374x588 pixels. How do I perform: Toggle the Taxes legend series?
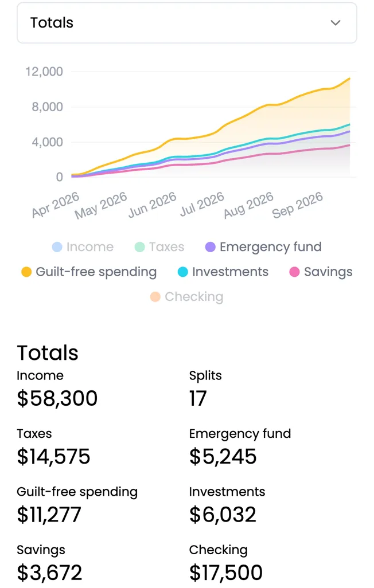159,247
